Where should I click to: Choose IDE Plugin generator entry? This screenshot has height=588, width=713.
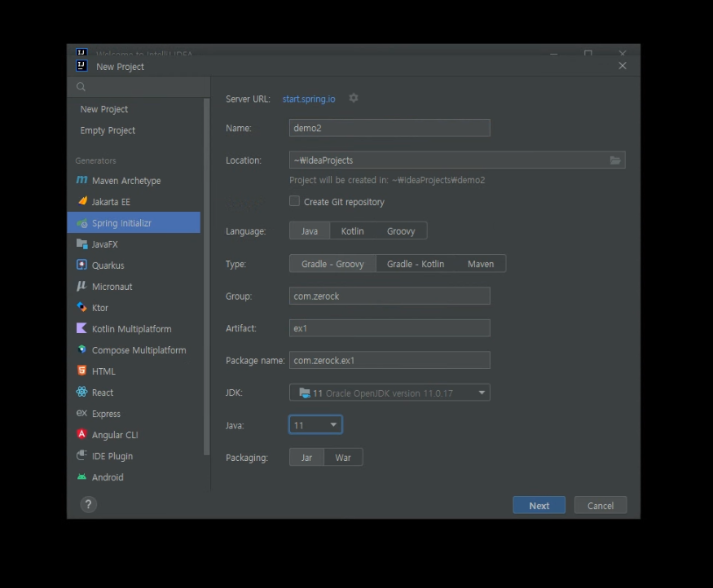pyautogui.click(x=134, y=456)
